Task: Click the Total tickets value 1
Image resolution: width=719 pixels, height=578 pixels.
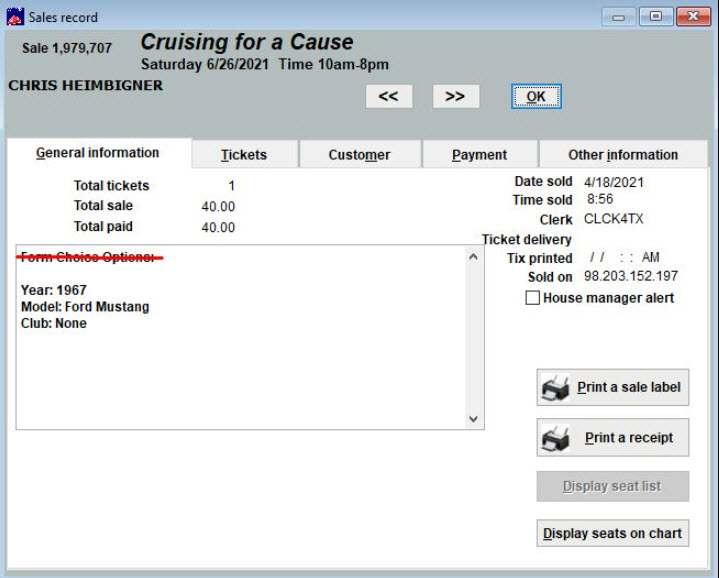Action: click(232, 186)
